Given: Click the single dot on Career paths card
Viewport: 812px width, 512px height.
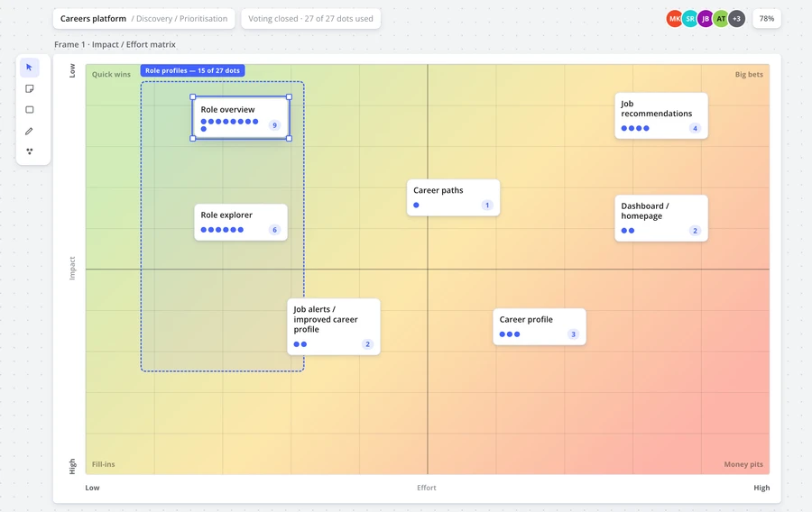Looking at the screenshot, I should (416, 206).
